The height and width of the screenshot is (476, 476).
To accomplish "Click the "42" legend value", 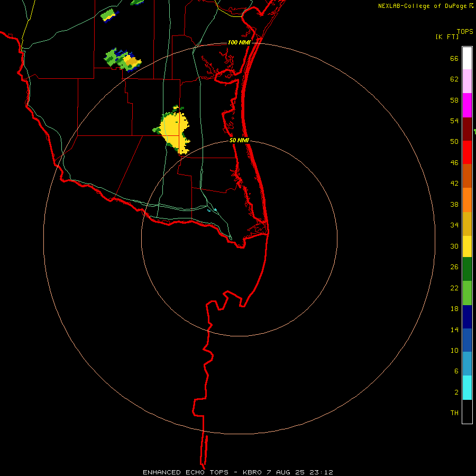I will click(454, 184).
